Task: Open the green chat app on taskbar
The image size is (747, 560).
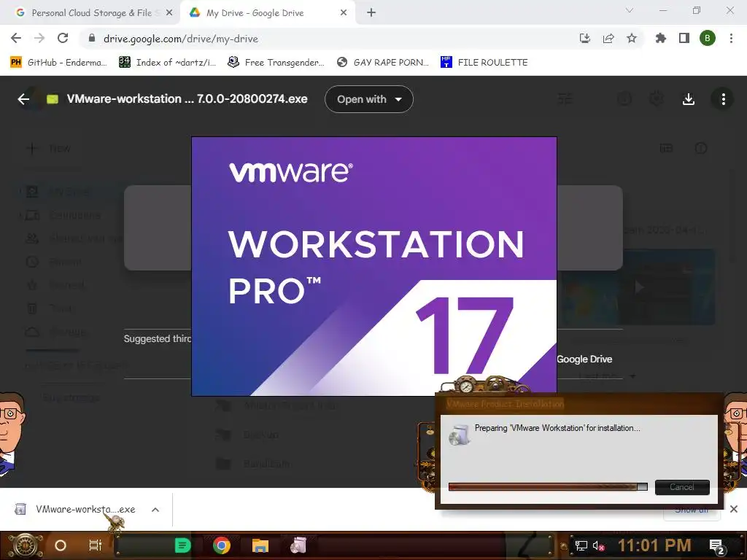Action: [x=183, y=545]
